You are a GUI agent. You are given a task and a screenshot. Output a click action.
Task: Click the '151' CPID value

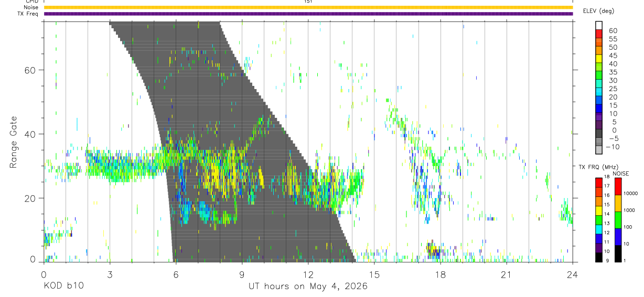point(308,2)
